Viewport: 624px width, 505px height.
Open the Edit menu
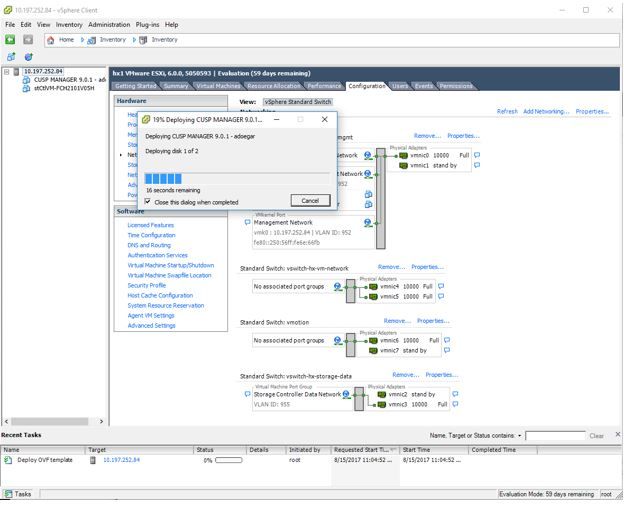pos(26,25)
